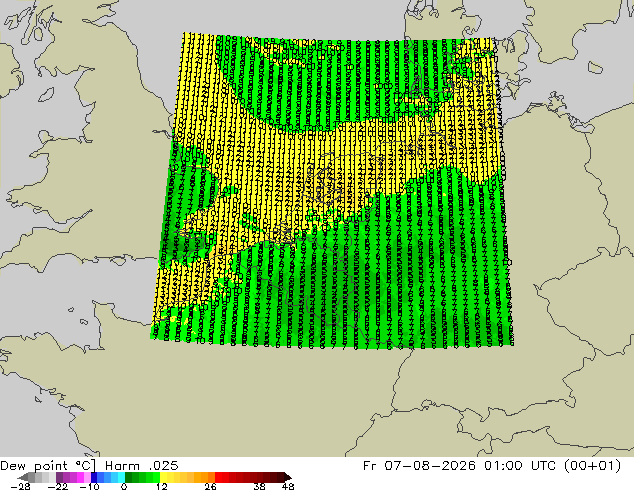Click the '48' legend value
This screenshot has width=634, height=490.
[288, 486]
